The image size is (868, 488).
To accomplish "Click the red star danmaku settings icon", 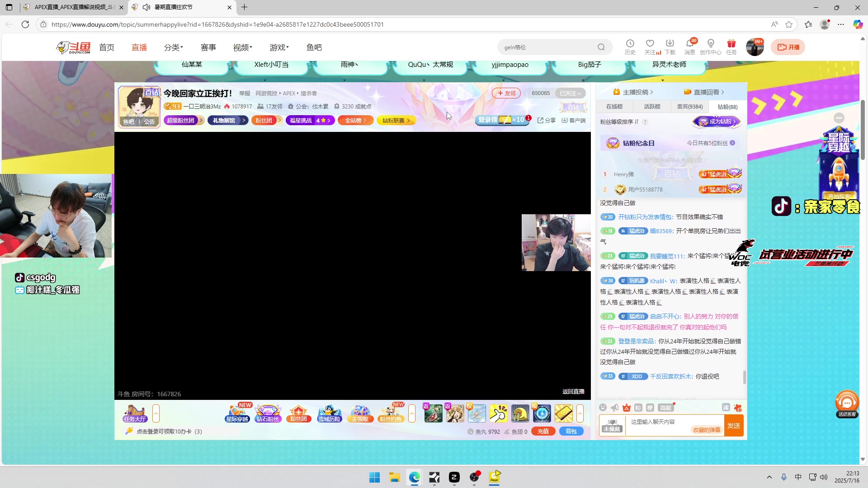I will coord(738,408).
